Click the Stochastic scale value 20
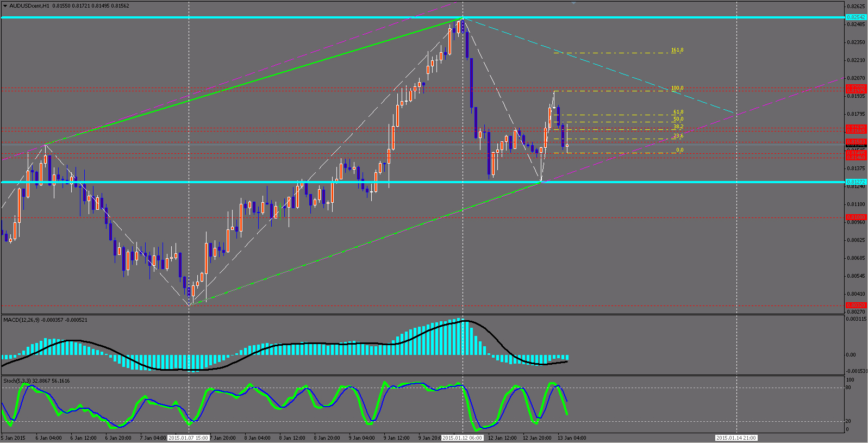 coord(850,421)
